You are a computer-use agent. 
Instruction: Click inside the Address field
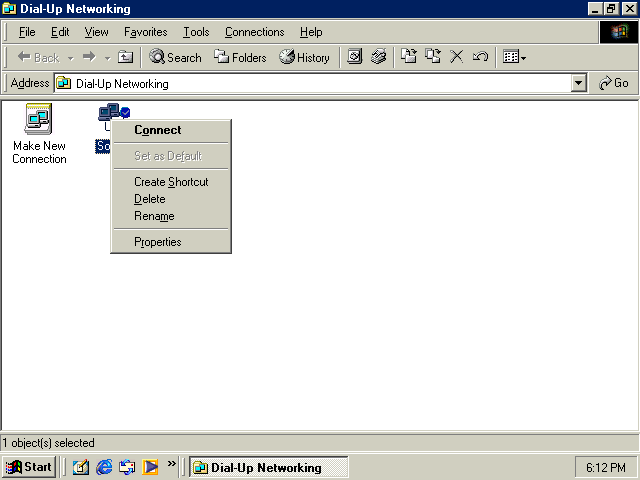(312, 83)
